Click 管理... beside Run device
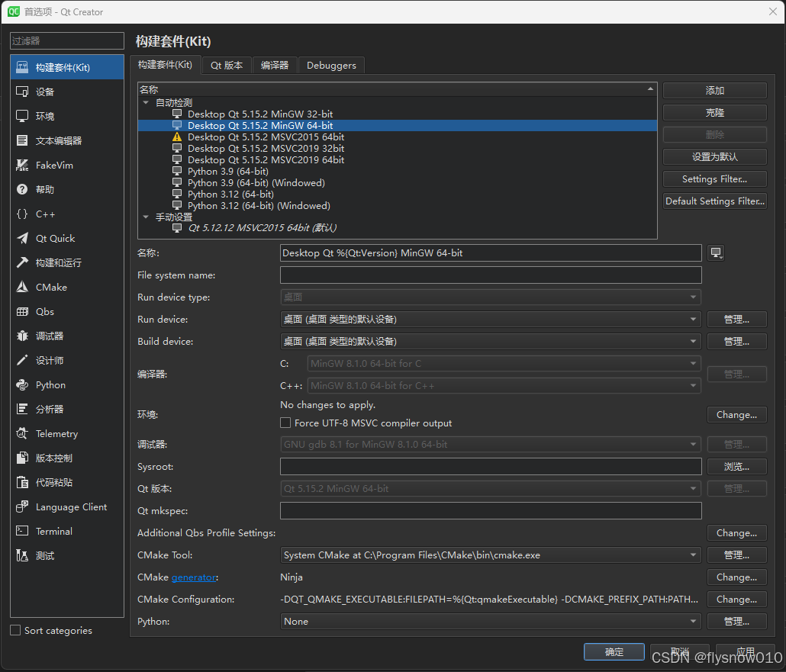This screenshot has width=786, height=672. (737, 319)
